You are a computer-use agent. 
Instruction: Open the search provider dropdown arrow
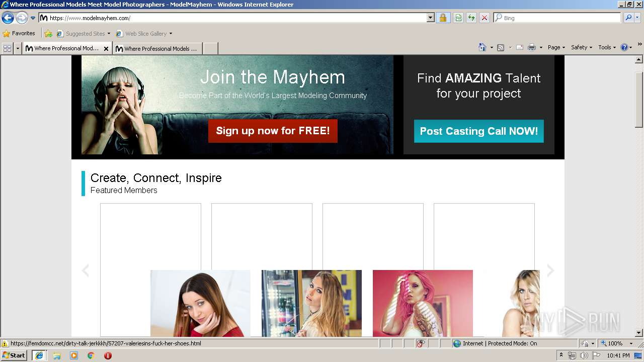(x=638, y=18)
